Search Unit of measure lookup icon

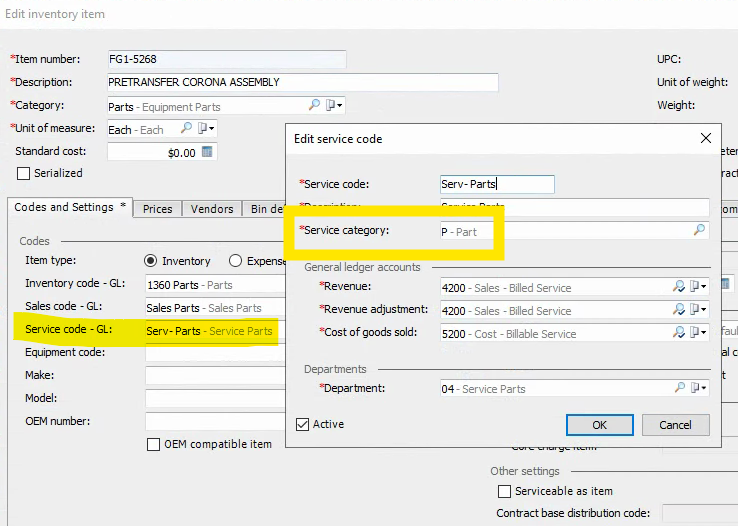click(x=186, y=128)
